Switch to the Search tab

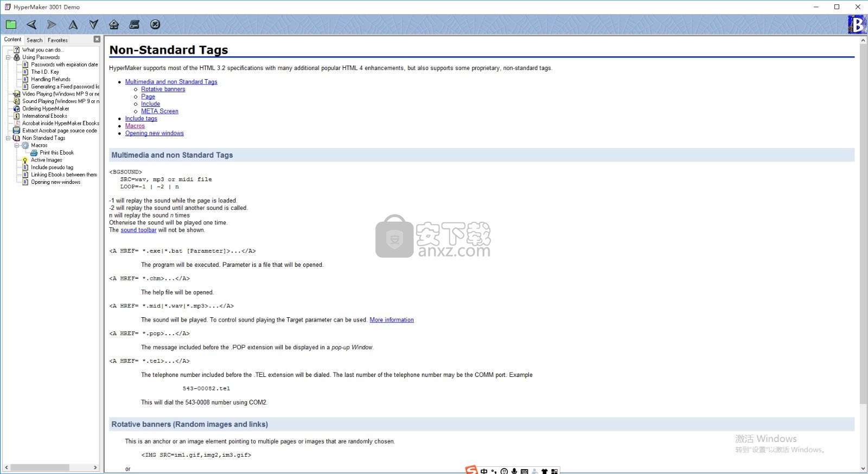click(35, 40)
